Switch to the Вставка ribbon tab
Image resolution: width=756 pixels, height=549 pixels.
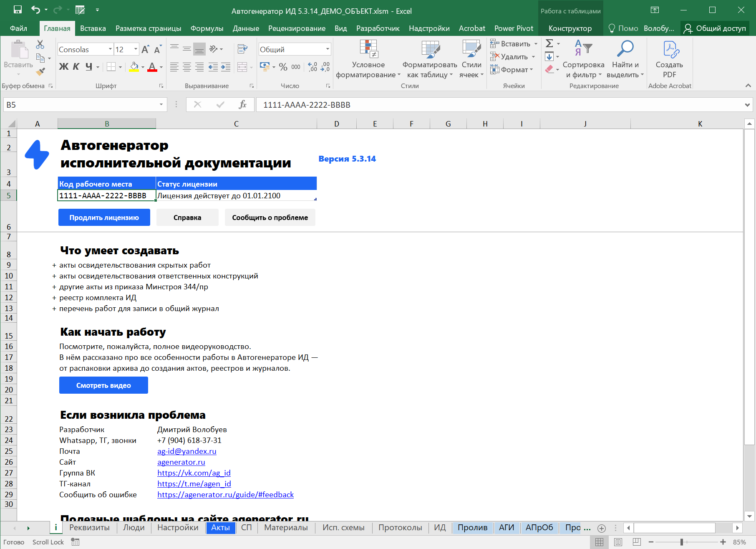pos(93,28)
